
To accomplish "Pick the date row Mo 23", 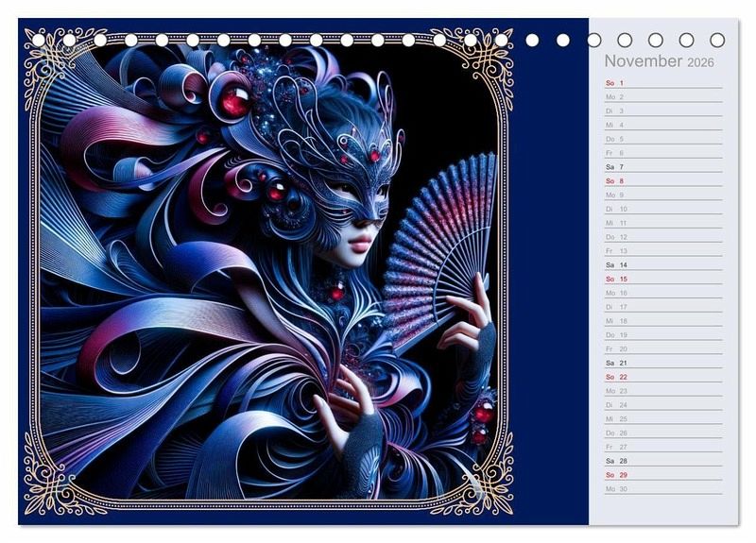I will 663,390.
